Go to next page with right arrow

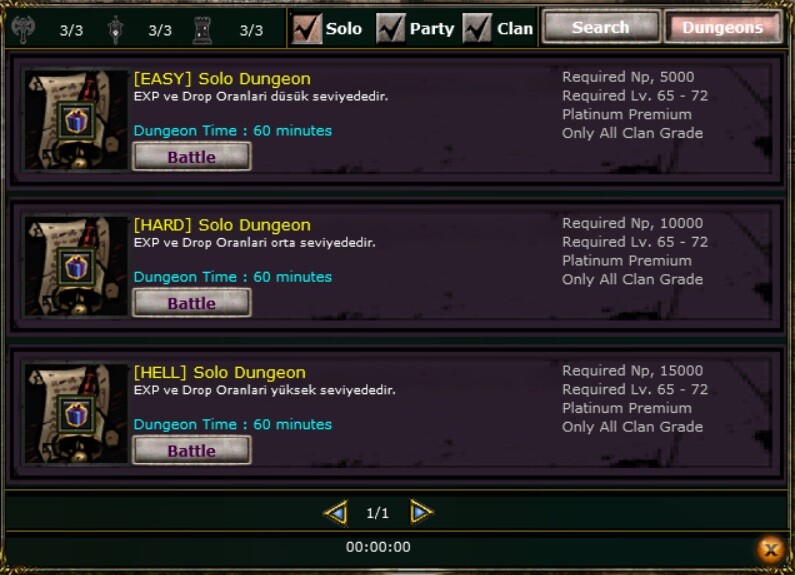[421, 513]
